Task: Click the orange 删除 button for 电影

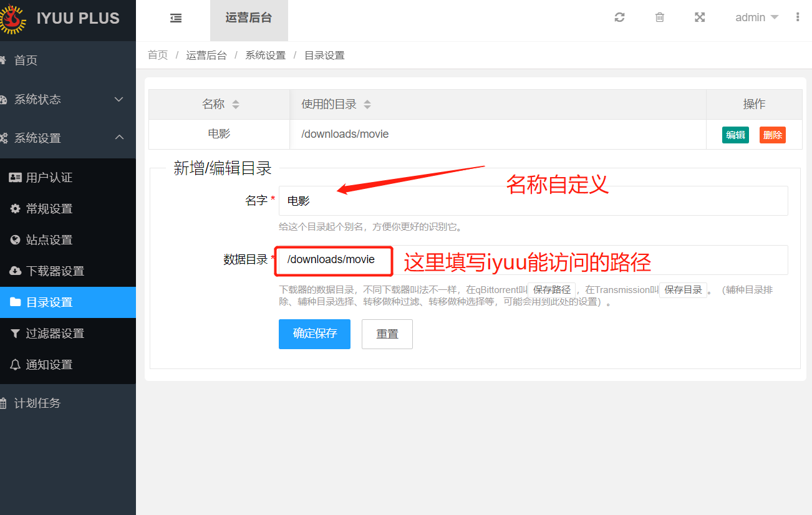Action: [773, 135]
